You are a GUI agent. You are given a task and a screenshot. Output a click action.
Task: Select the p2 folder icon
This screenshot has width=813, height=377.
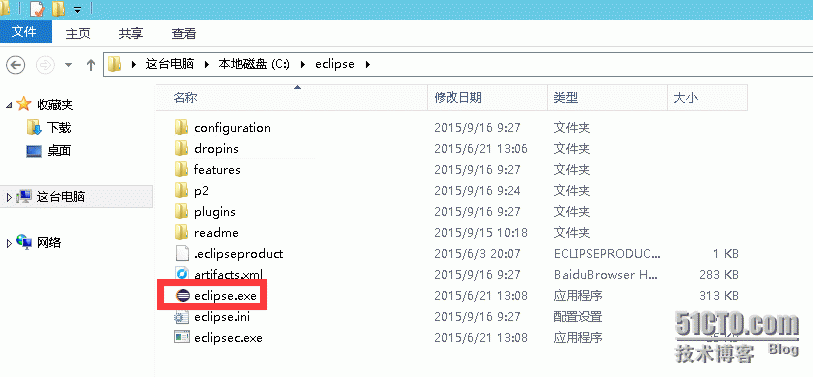[x=181, y=190]
